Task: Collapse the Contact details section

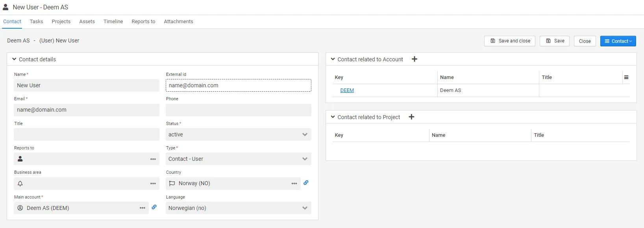Action: coord(14,59)
